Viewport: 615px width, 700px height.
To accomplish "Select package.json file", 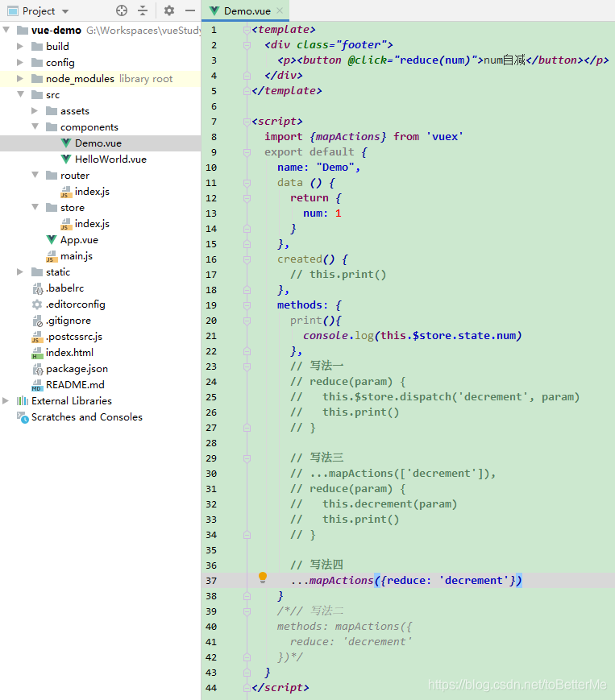I will (77, 368).
